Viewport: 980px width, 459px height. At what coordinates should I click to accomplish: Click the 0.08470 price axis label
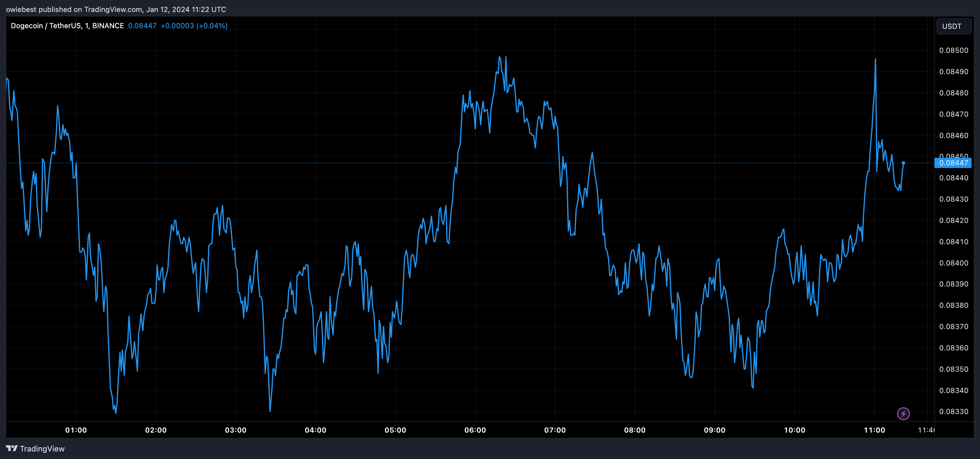[954, 114]
